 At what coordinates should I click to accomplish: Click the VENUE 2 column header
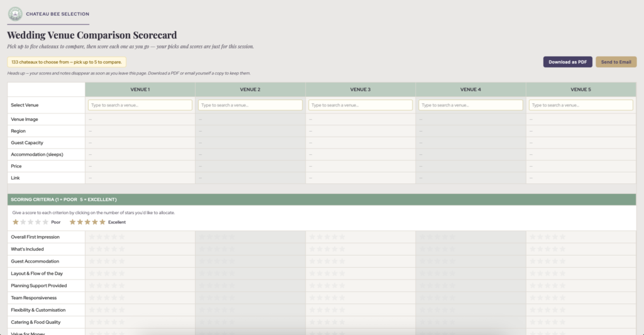250,89
